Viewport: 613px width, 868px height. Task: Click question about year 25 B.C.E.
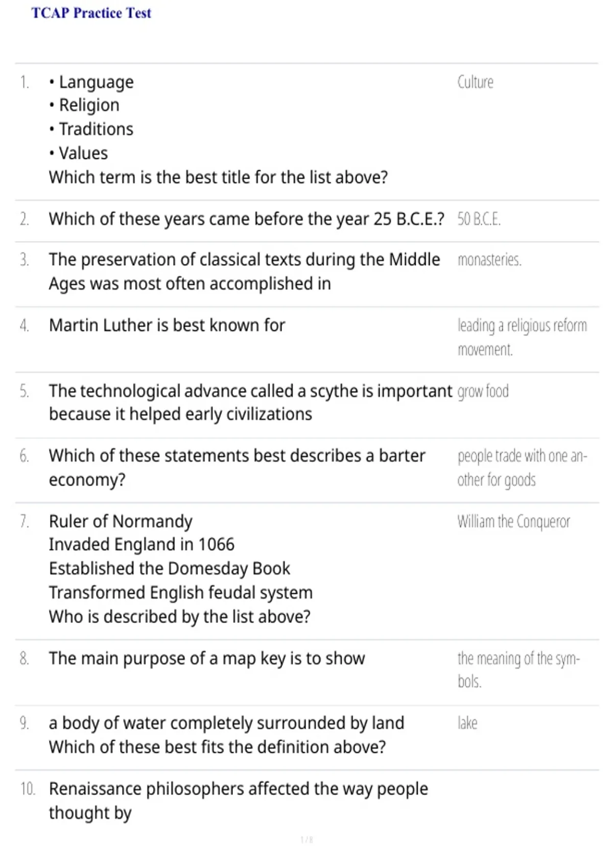(x=247, y=219)
